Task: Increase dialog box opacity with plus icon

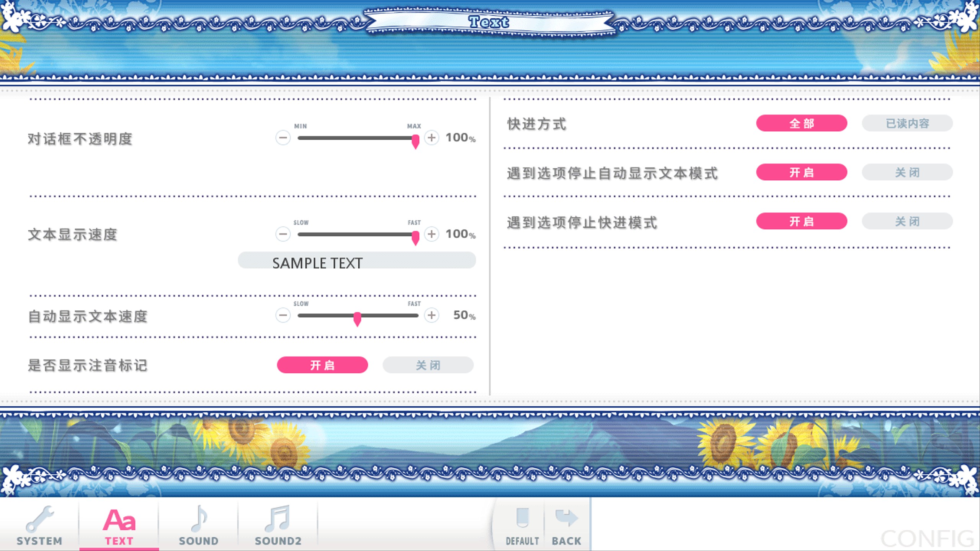Action: click(x=431, y=138)
